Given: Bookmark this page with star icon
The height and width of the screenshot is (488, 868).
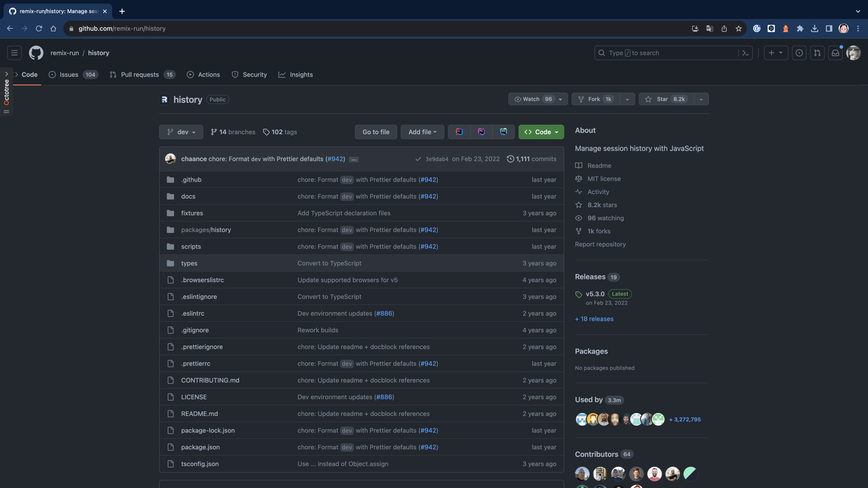Looking at the screenshot, I should pos(739,29).
